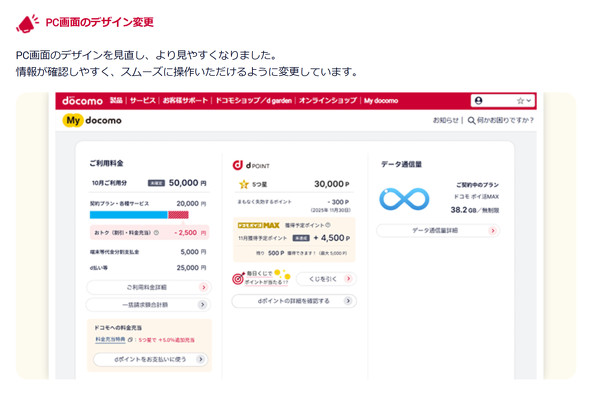This screenshot has height=393, width=590.
Task: Click the info icon beside おトク (割引・料金充当)
Action: tap(156, 233)
